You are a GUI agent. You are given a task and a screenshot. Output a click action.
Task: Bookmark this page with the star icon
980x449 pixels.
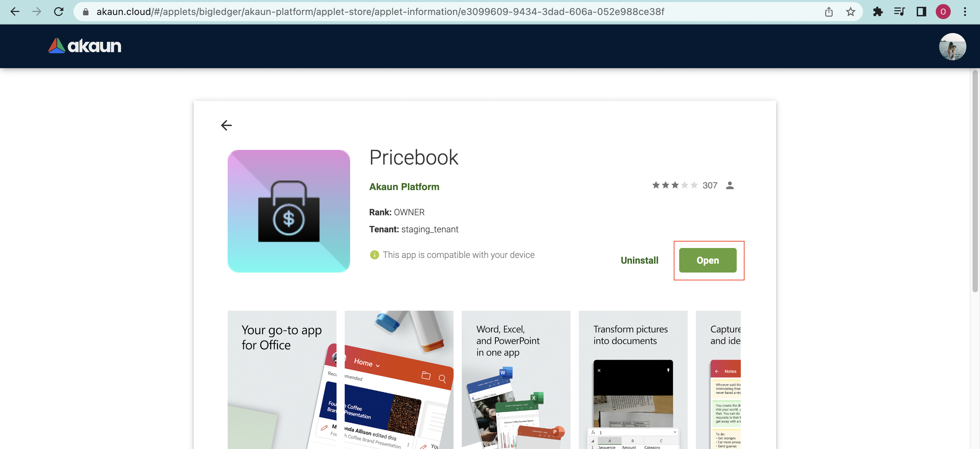coord(850,12)
